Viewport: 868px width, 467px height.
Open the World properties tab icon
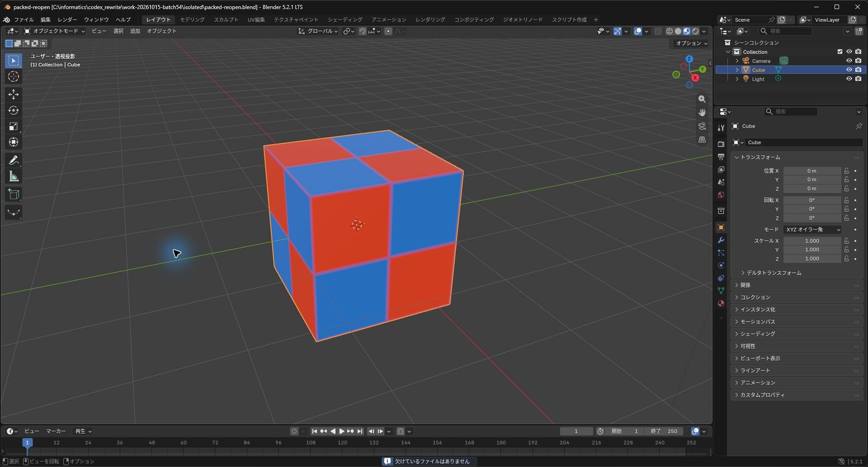click(x=721, y=195)
